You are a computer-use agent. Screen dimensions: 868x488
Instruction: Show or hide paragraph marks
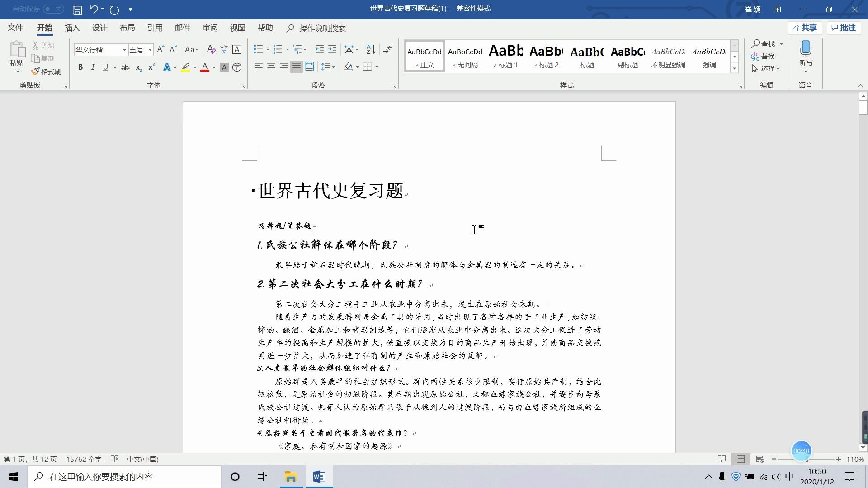388,49
